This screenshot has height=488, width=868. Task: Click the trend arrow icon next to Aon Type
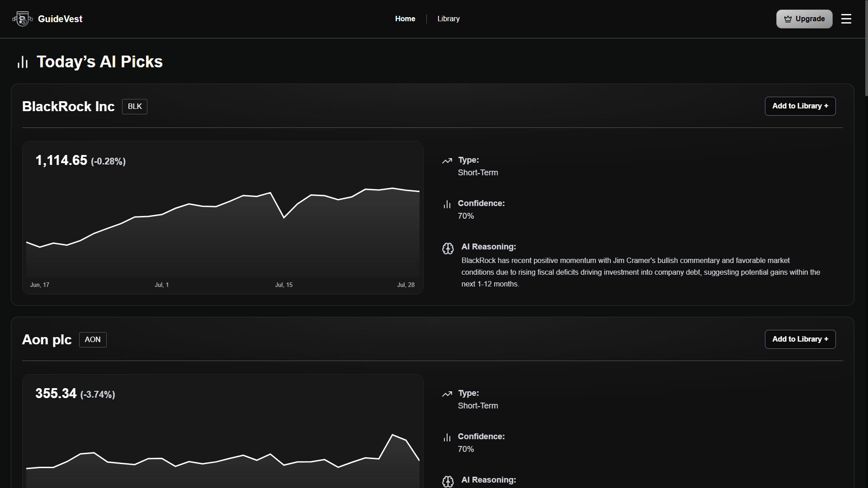[447, 394]
